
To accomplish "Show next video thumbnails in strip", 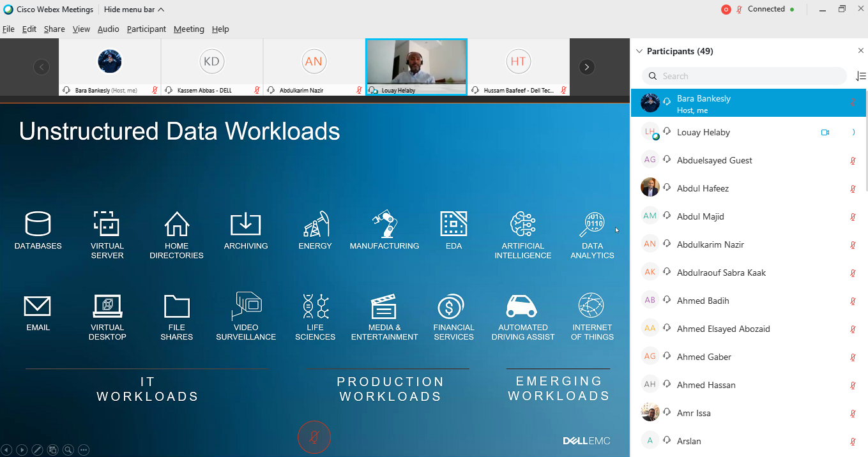I will click(587, 67).
